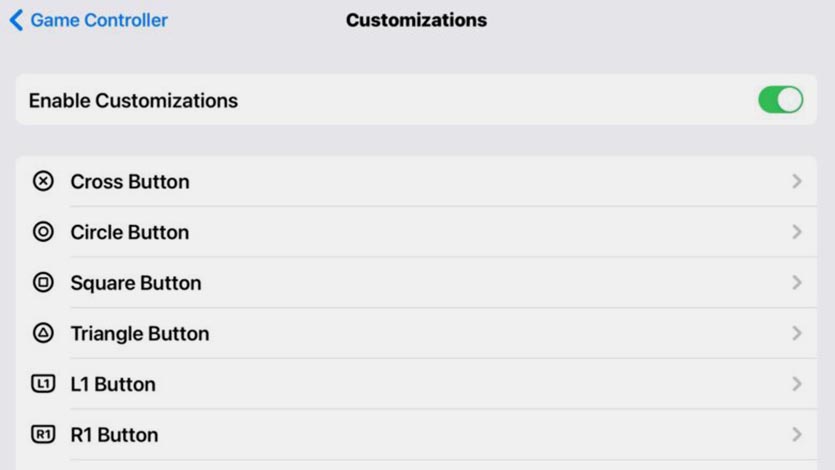Screen dimensions: 835x470
Task: Expand the Circle Button row chevron
Action: pyautogui.click(x=797, y=232)
